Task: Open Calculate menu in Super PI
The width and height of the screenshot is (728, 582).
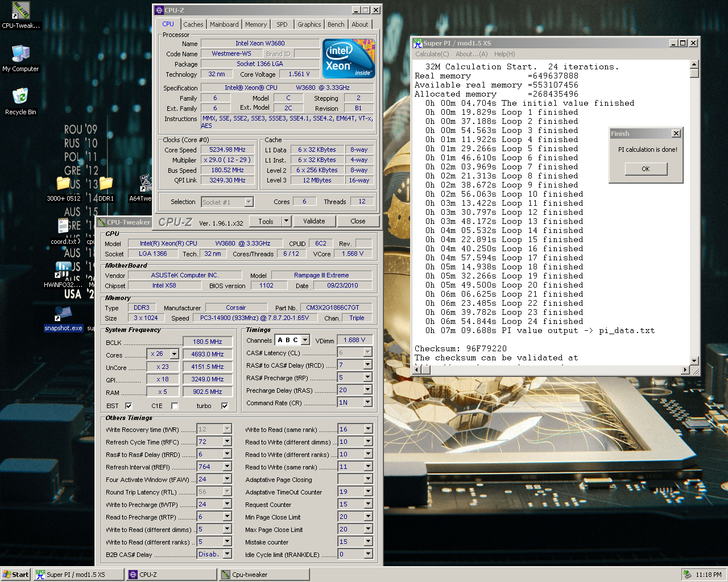Action: coord(432,54)
